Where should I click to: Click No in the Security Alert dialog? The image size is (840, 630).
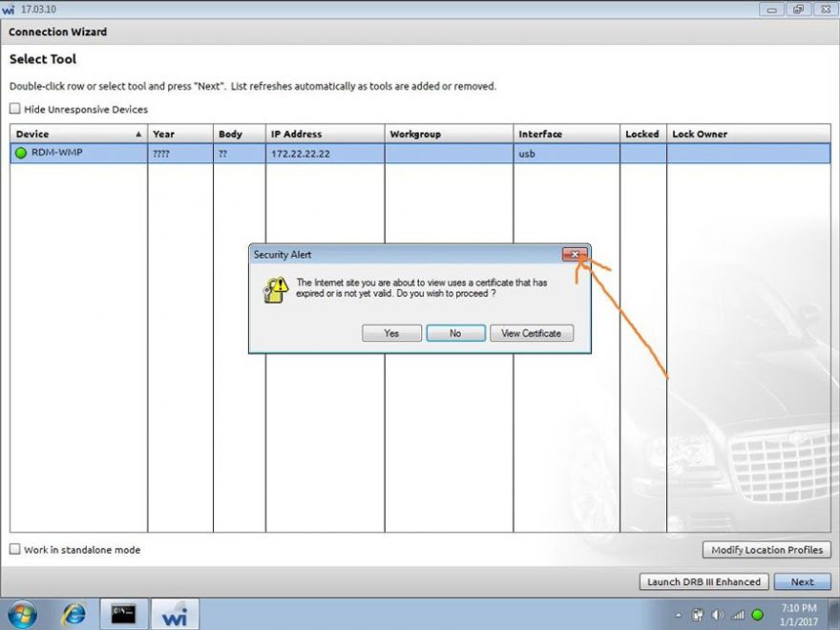455,333
